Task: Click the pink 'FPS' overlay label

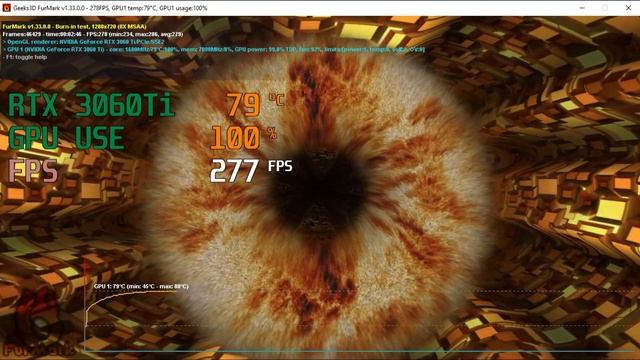Action: [33, 171]
